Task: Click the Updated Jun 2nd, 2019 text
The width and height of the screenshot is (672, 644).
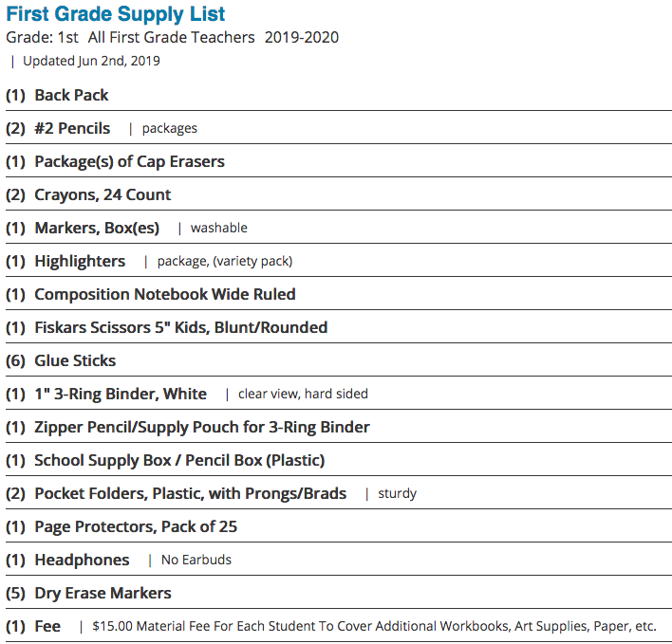Action: [91, 61]
